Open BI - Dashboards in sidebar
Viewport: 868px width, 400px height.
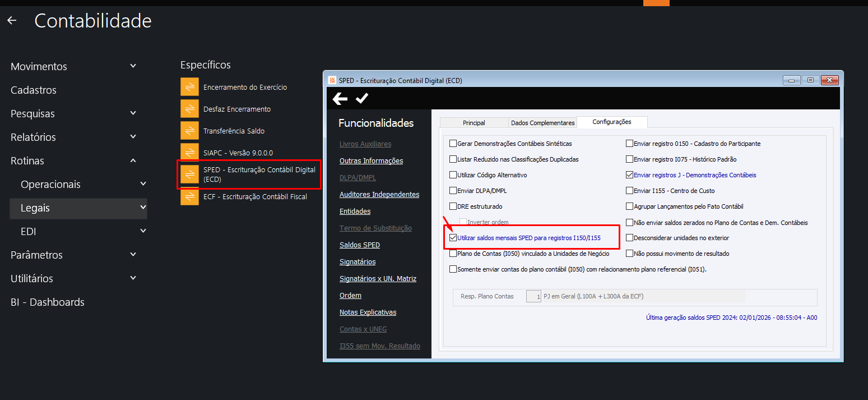point(48,302)
